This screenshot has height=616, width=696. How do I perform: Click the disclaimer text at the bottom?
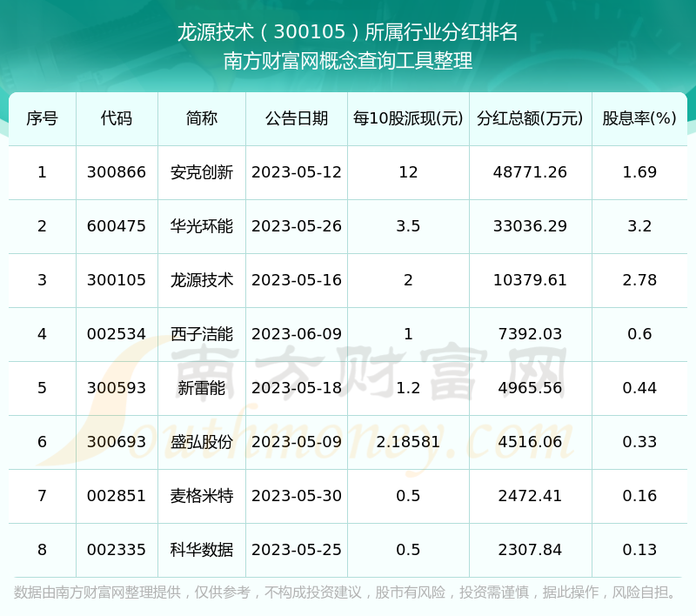[346, 593]
